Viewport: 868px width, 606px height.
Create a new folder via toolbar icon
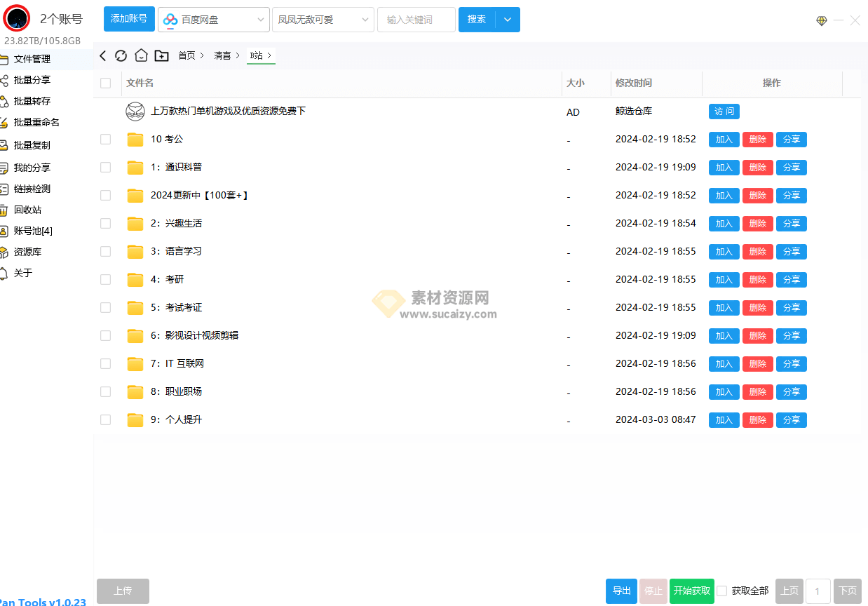pos(161,55)
